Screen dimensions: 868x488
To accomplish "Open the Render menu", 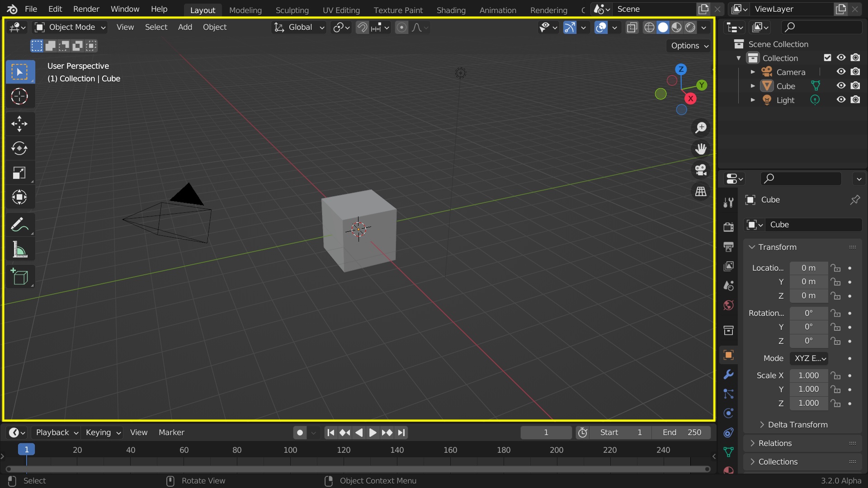I will [86, 9].
